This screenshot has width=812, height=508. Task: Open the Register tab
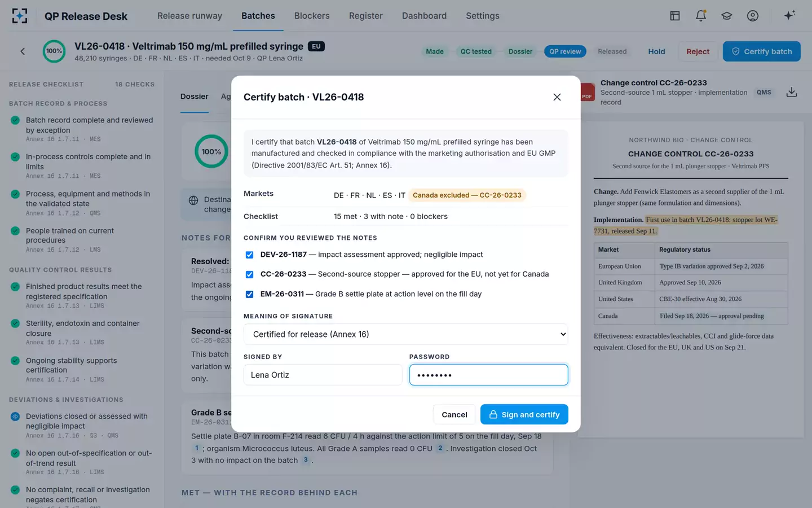[x=365, y=16]
